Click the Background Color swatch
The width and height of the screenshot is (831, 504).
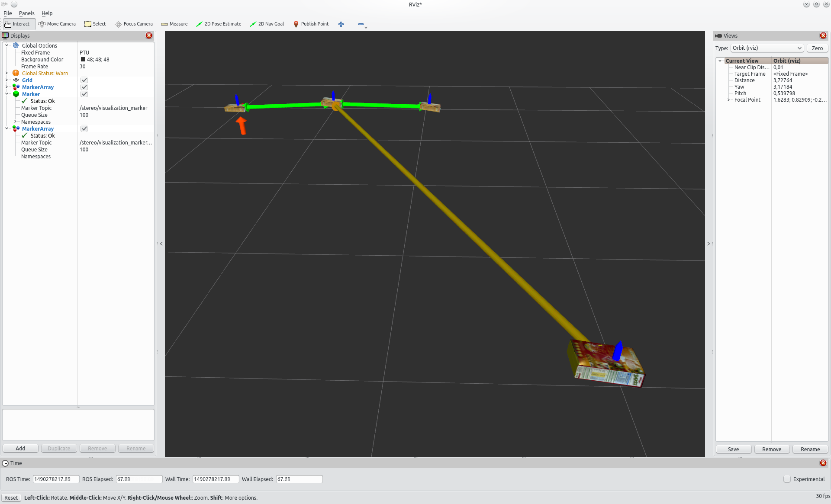(83, 60)
